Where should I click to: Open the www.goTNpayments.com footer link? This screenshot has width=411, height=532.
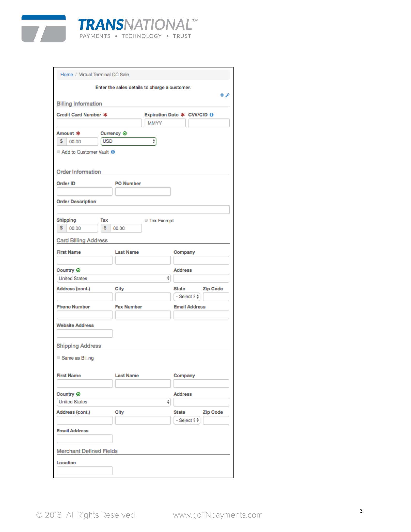(x=218, y=515)
